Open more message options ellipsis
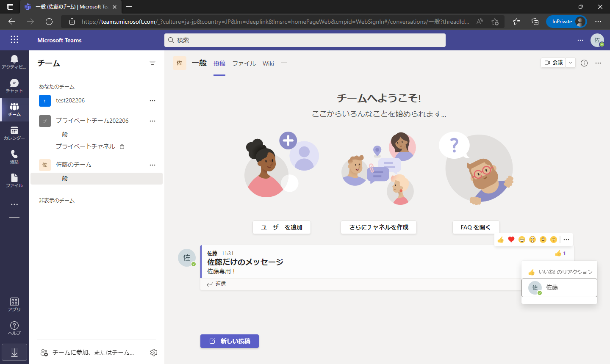The image size is (610, 364). pyautogui.click(x=566, y=240)
